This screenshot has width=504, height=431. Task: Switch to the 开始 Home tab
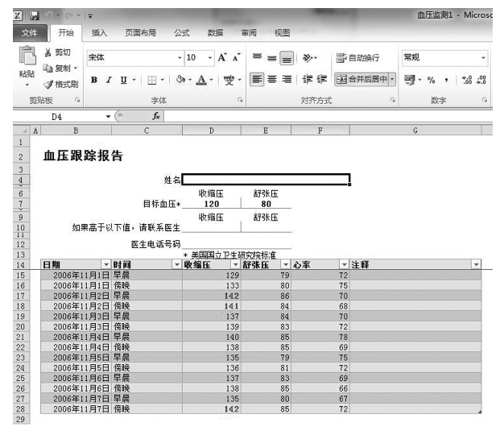[x=66, y=33]
